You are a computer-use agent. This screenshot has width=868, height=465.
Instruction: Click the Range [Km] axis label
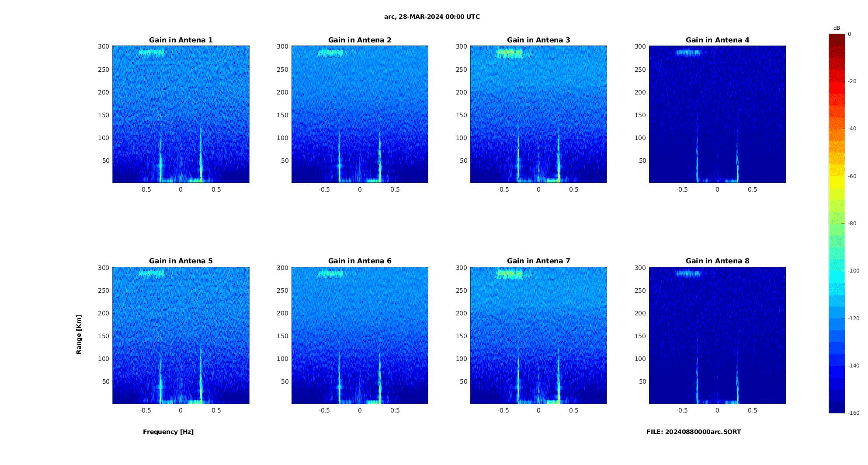click(x=79, y=335)
